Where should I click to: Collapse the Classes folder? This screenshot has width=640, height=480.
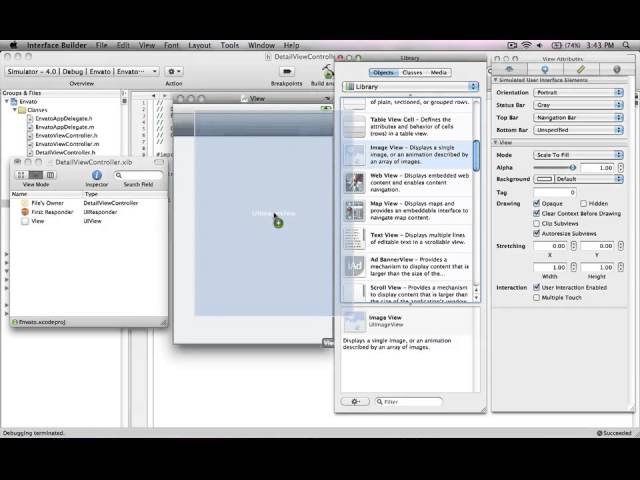click(15, 110)
